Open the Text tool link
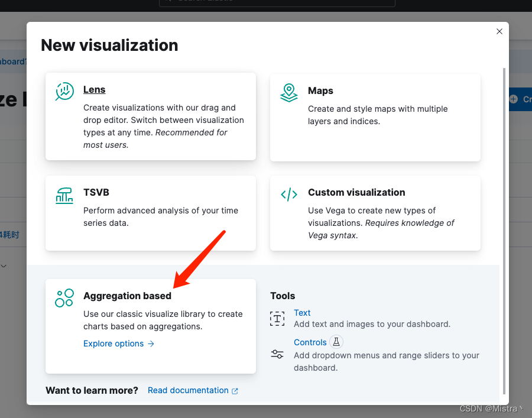The width and height of the screenshot is (532, 418). pyautogui.click(x=302, y=313)
